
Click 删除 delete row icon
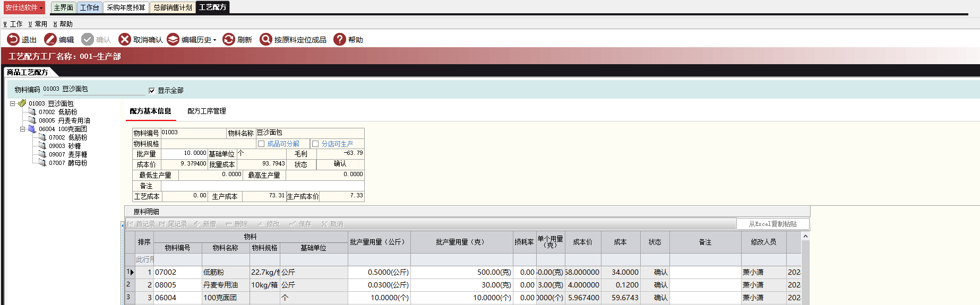pyautogui.click(x=229, y=224)
